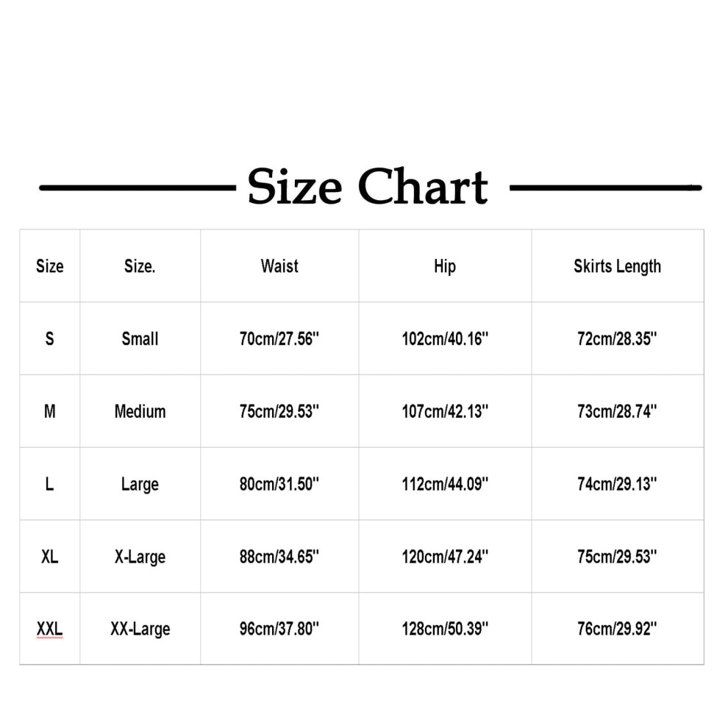
Task: Click the Small size label cell
Action: point(140,338)
